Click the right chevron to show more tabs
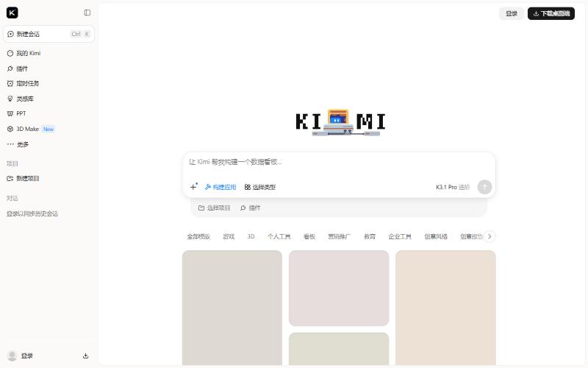588x368 pixels. tap(490, 236)
